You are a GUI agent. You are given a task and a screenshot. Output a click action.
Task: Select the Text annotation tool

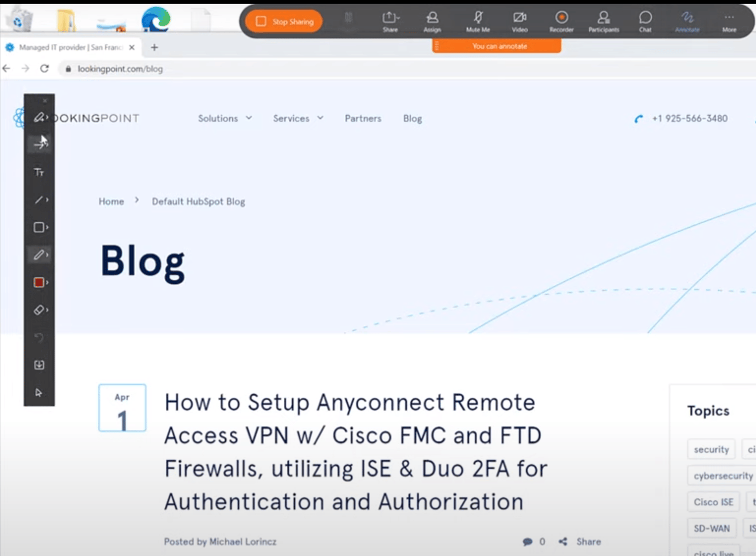click(39, 172)
